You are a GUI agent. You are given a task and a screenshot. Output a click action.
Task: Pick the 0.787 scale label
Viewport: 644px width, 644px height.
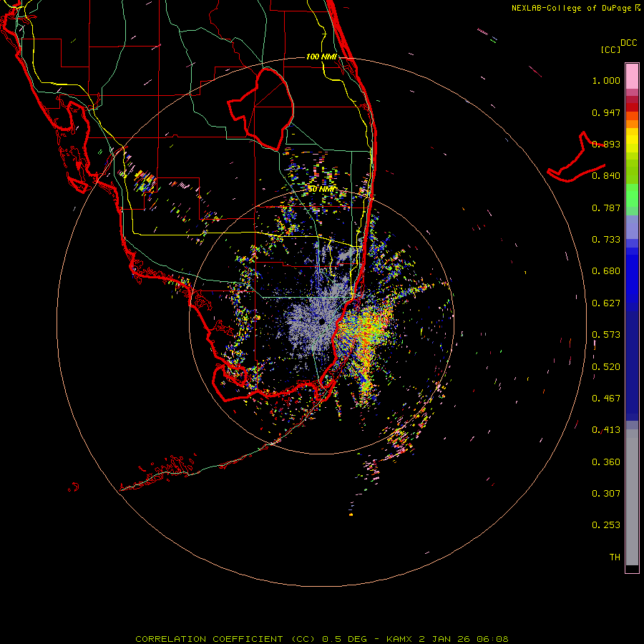pos(606,208)
